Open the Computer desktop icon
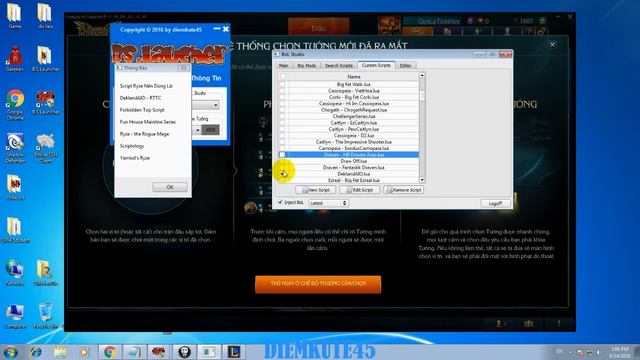640x360 pixels. pyautogui.click(x=15, y=315)
